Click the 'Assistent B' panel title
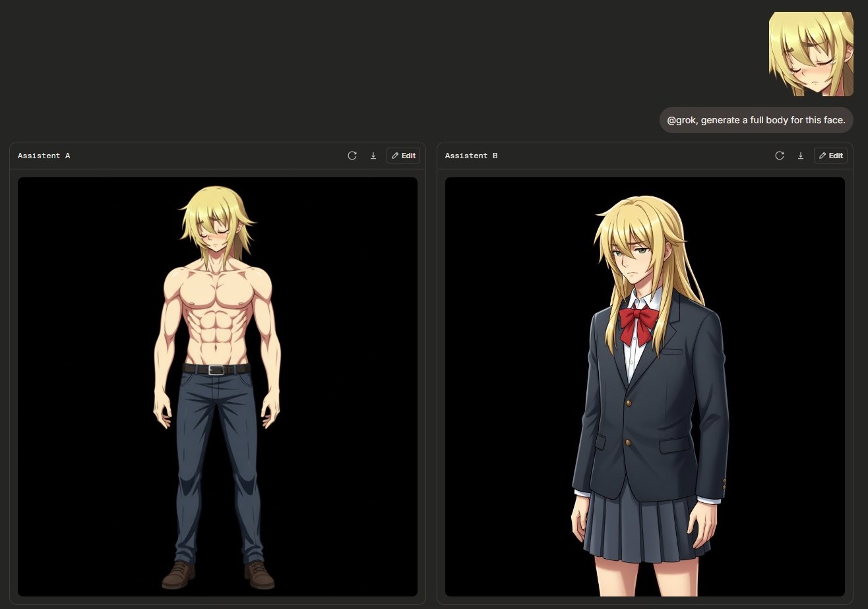This screenshot has height=609, width=868. (472, 156)
